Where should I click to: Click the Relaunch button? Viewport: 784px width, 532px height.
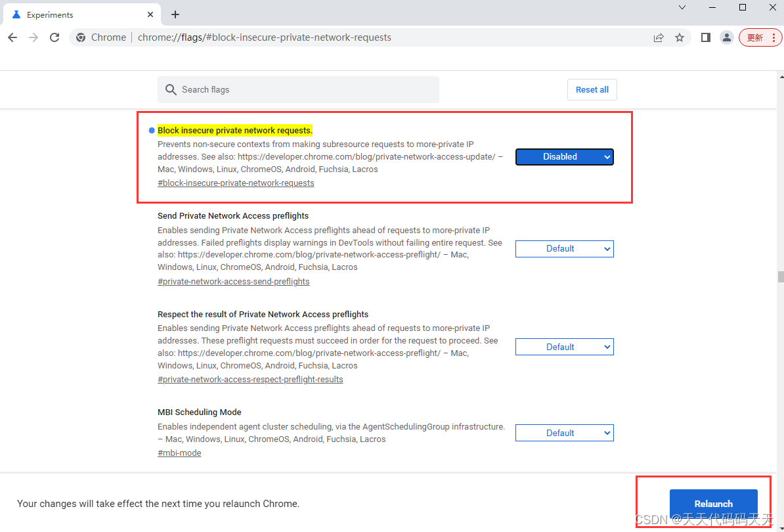(714, 504)
